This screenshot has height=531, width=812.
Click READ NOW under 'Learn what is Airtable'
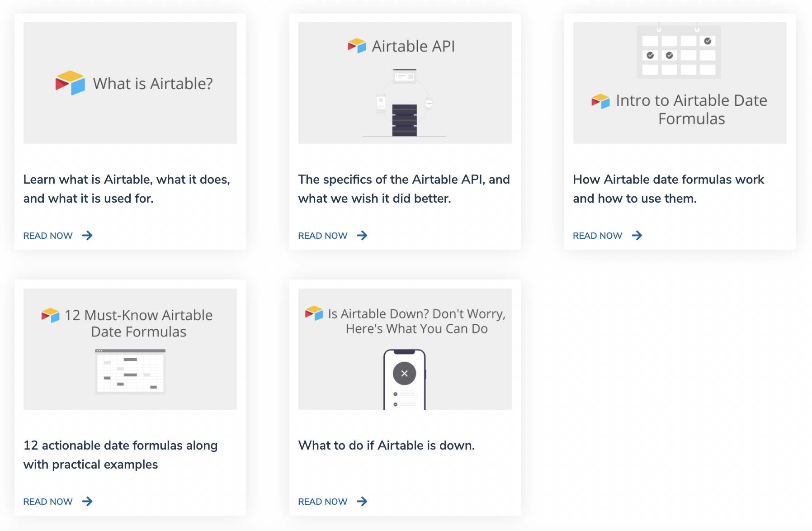[x=48, y=236]
